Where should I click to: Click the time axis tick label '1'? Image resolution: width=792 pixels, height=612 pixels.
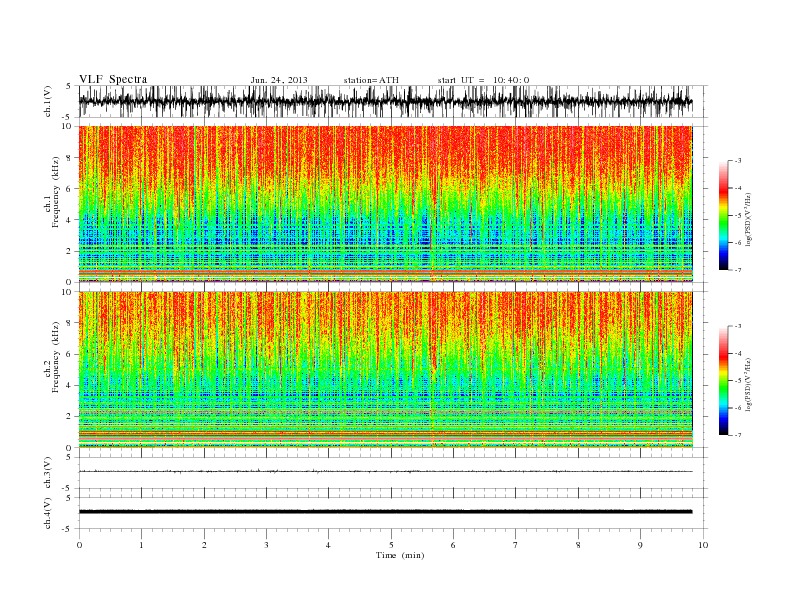(x=141, y=545)
